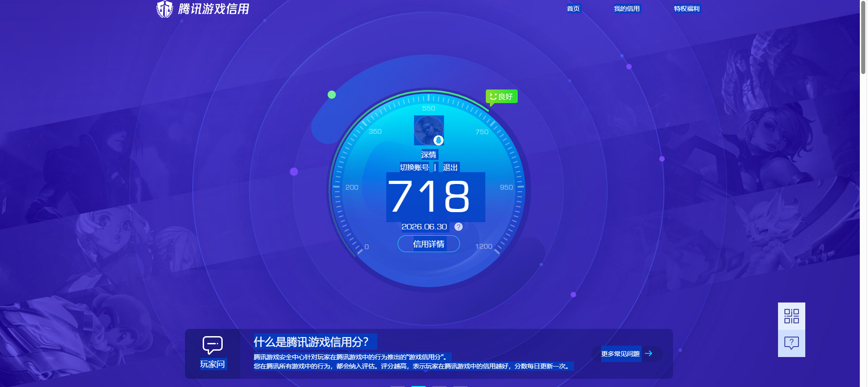Open the help question sidebar icon
The image size is (868, 387).
tap(792, 343)
